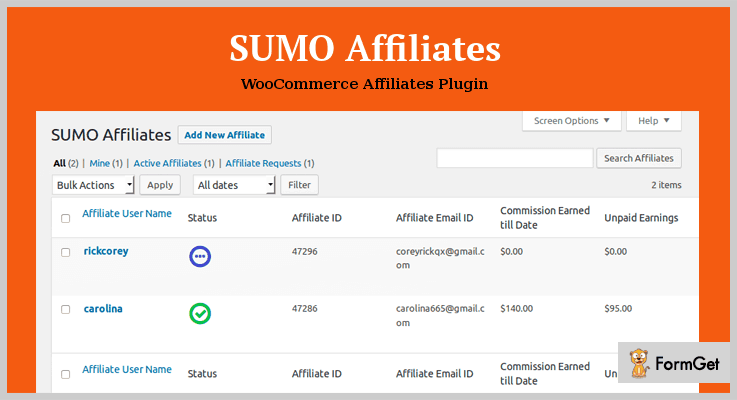737x400 pixels.
Task: Tick the rickcorey row checkbox
Action: pyautogui.click(x=65, y=252)
